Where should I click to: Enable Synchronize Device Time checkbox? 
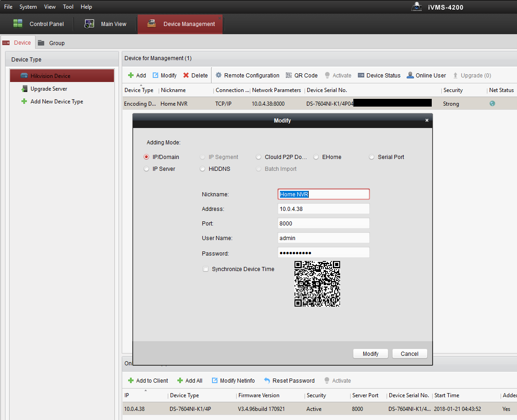point(206,269)
